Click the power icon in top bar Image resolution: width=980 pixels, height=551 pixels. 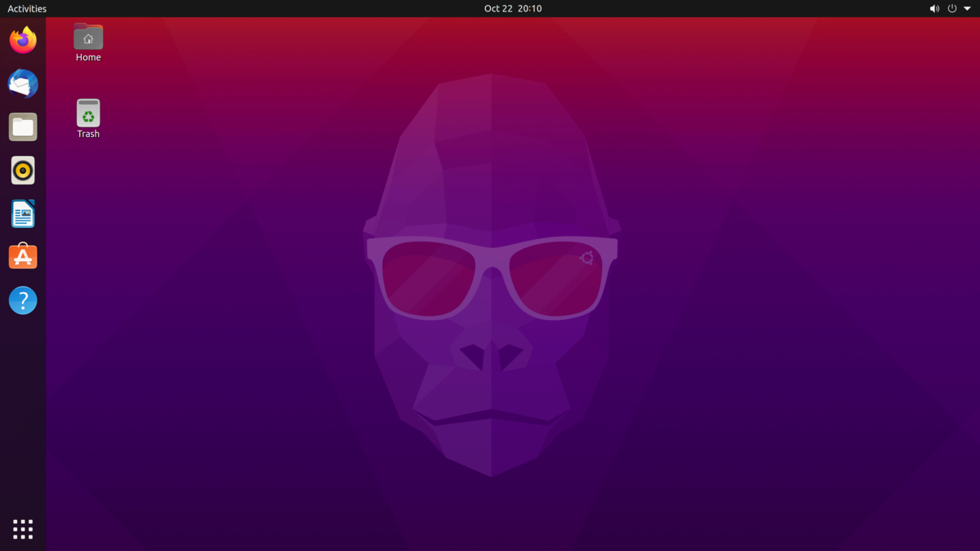(951, 8)
